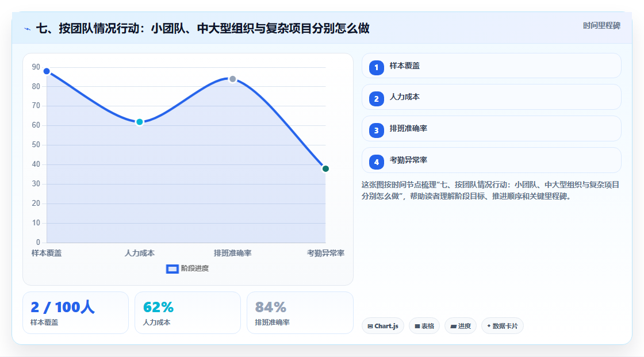644x357 pixels.
Task: Click the description paragraph starting 这张图按时间节点
Action: coord(490,190)
